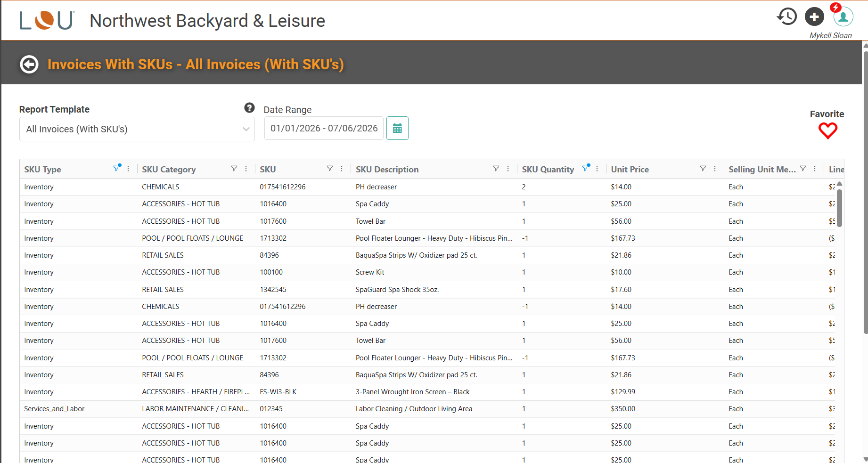Viewport: 868px width, 463px height.
Task: Open the SKU Type column filter
Action: pos(116,169)
